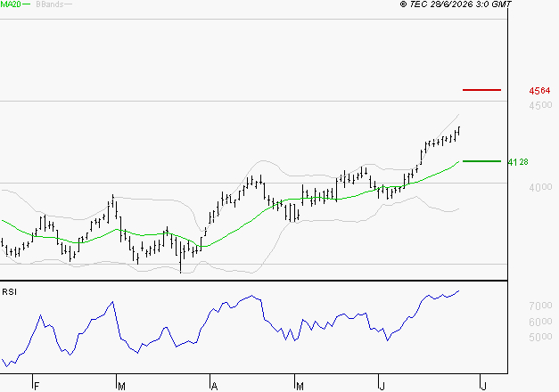The width and height of the screenshot is (559, 392).
Task: Click the last J month label (July)
Action: pos(484,387)
